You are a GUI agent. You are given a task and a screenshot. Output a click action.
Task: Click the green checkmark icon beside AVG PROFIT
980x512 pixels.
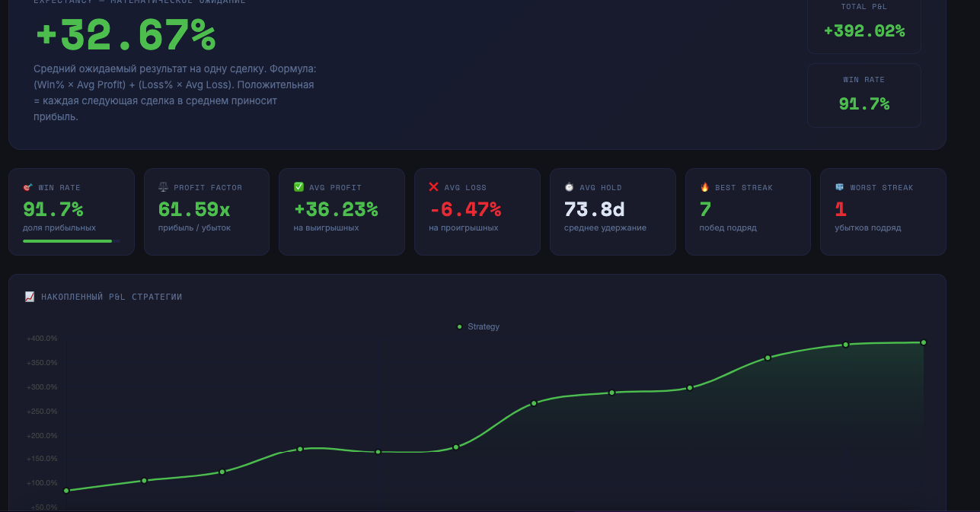(x=298, y=187)
